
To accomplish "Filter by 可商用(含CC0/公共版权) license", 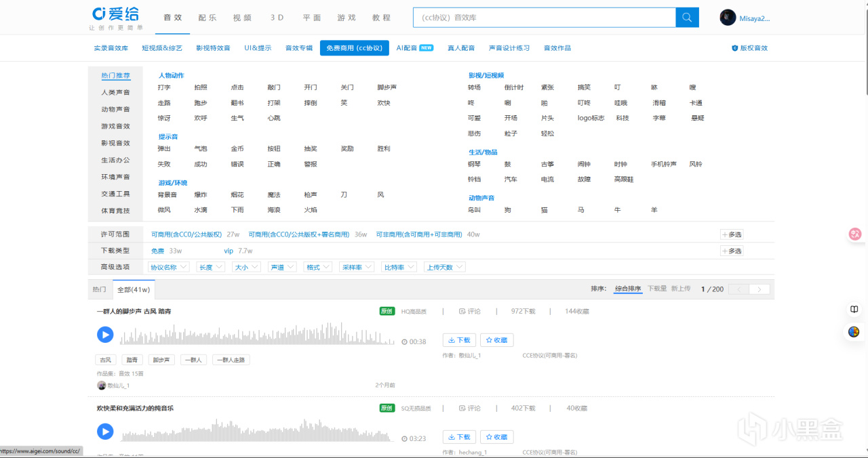I will [x=186, y=234].
